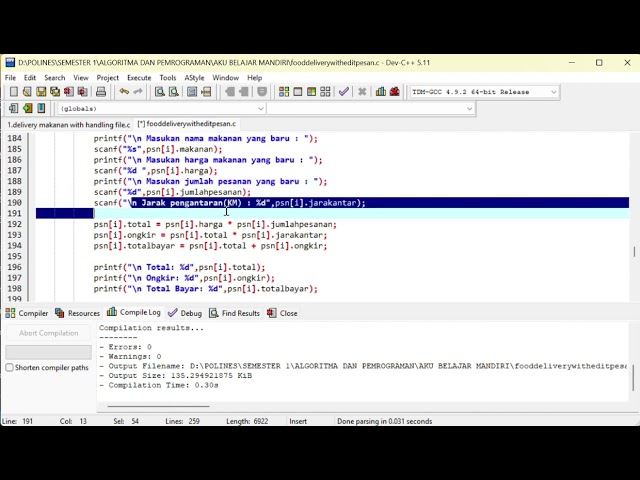This screenshot has height=480, width=640.
Task: Open the Find Results tab
Action: [x=234, y=313]
